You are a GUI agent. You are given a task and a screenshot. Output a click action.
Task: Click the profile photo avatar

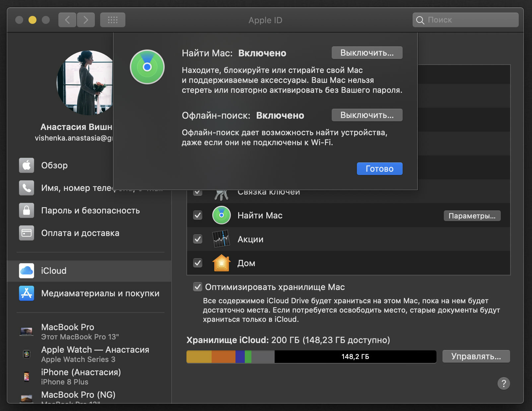pos(85,83)
